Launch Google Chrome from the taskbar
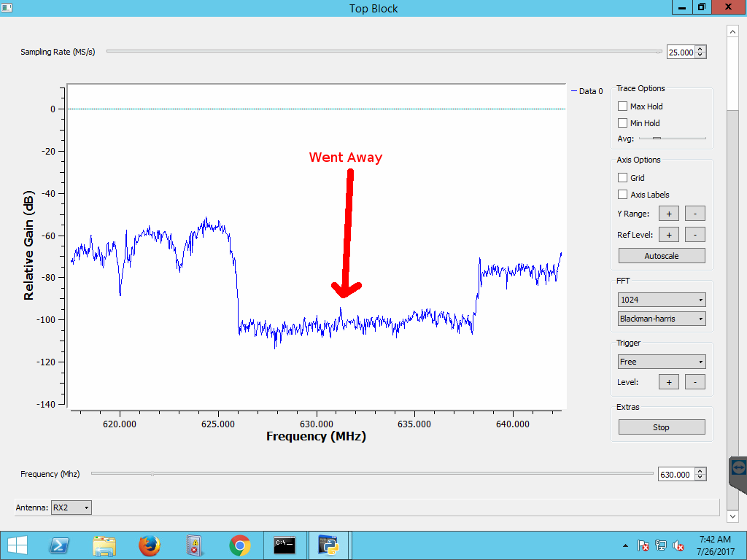Viewport: 747px width, 560px height. point(239,545)
